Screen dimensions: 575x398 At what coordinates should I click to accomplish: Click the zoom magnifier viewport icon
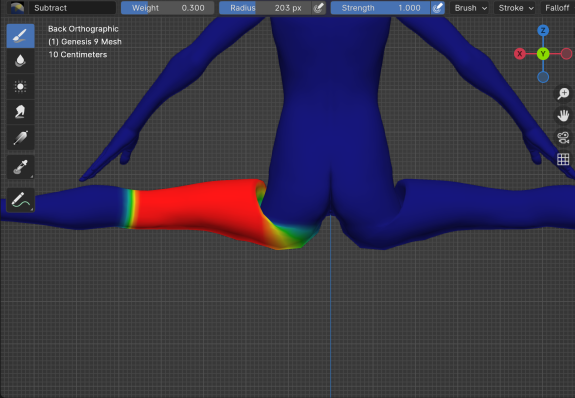pyautogui.click(x=563, y=93)
